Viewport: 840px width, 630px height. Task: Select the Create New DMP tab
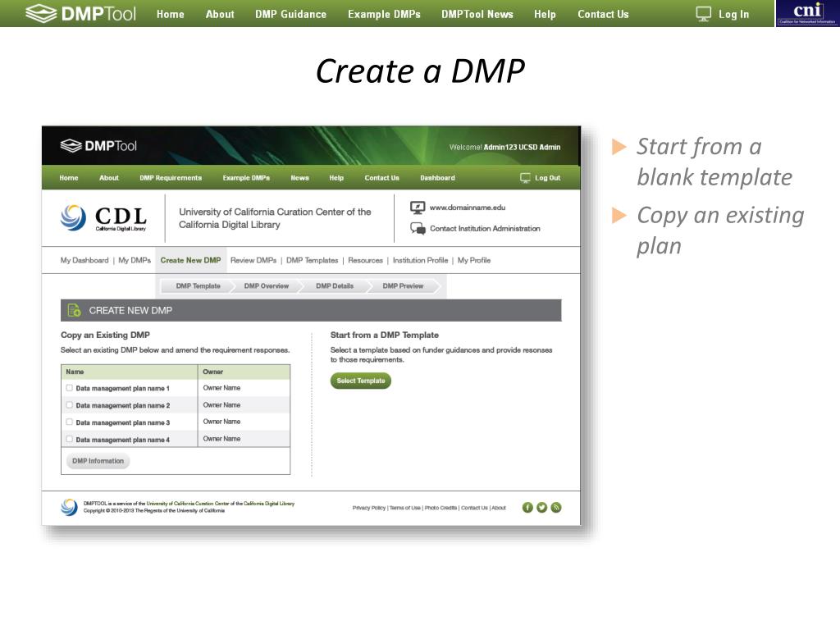tap(190, 260)
